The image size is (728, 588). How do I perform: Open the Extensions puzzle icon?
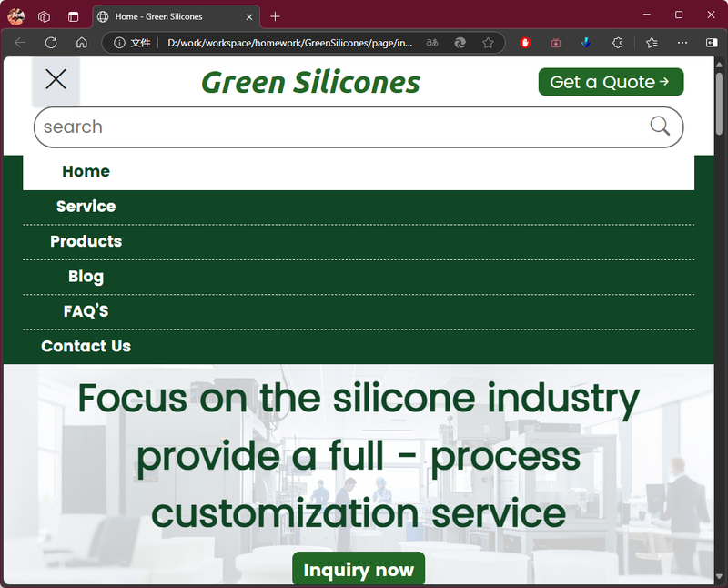click(x=618, y=43)
